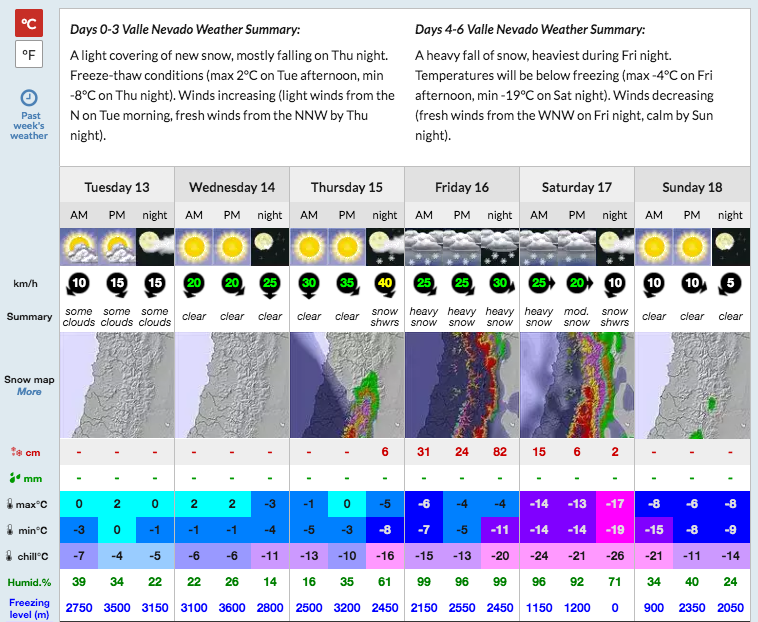Click Days 0-3 Valle Nevado Weather Summary heading
This screenshot has height=622, width=758.
tap(185, 29)
